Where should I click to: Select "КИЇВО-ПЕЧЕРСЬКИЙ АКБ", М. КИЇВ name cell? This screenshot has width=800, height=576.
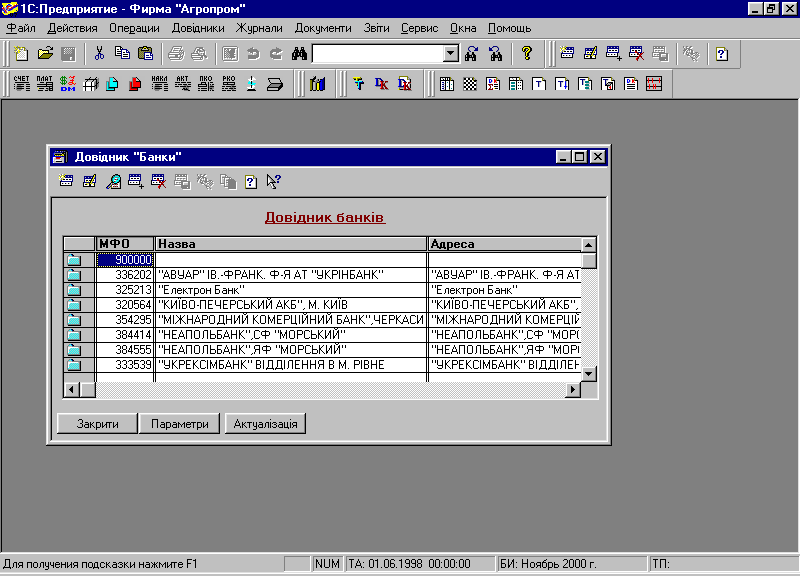[291, 305]
